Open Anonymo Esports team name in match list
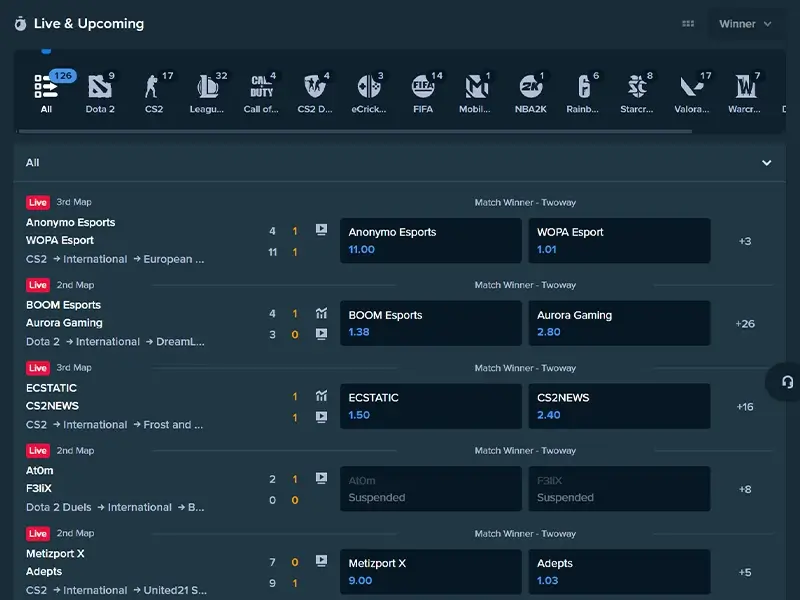 coord(70,222)
